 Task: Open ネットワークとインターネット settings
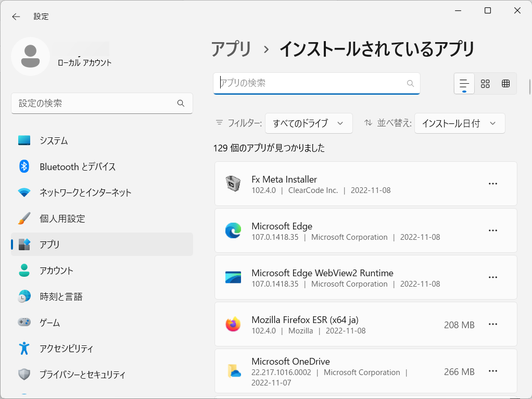tap(102, 192)
